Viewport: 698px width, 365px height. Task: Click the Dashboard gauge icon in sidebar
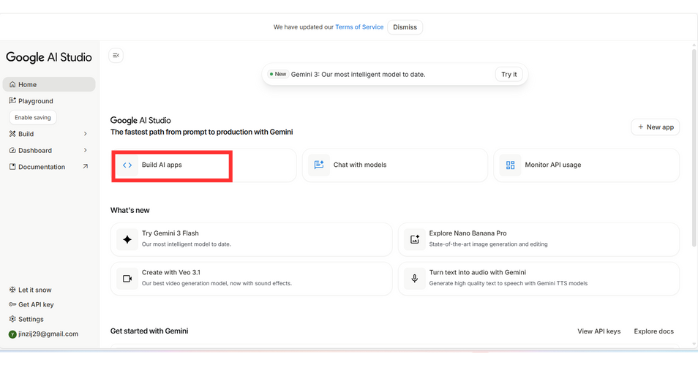tap(12, 150)
